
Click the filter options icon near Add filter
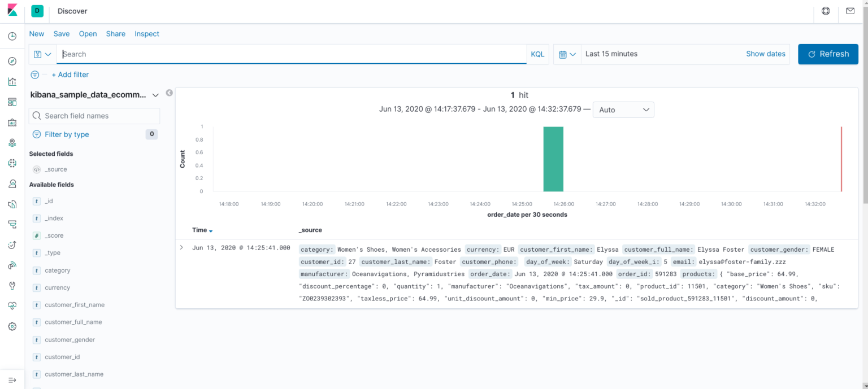[x=35, y=74]
